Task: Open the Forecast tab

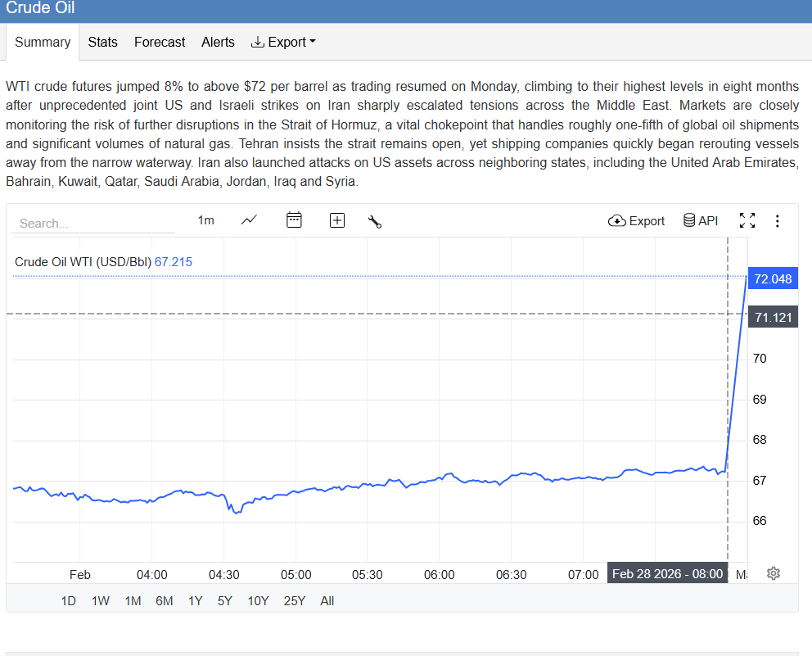Action: point(160,42)
